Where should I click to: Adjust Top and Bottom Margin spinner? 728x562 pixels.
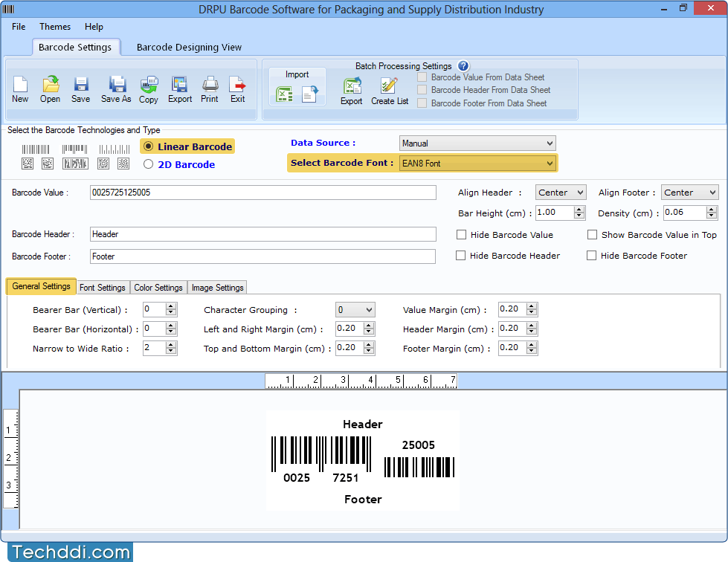coord(369,348)
